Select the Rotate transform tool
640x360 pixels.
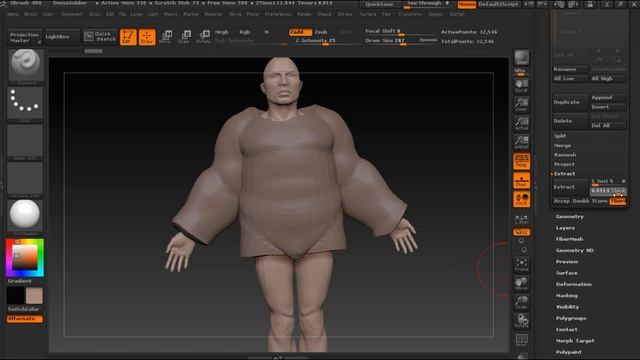point(203,37)
